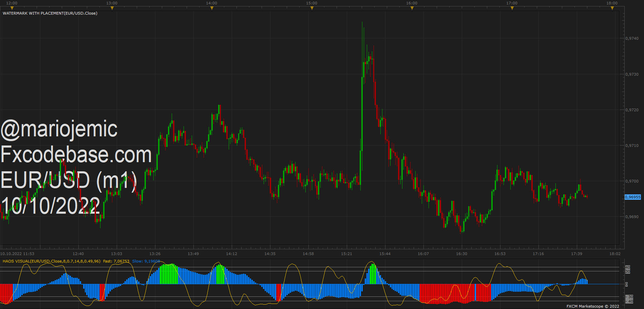Click the 0,9690 price axis label
This screenshot has width=644, height=309.
point(632,217)
